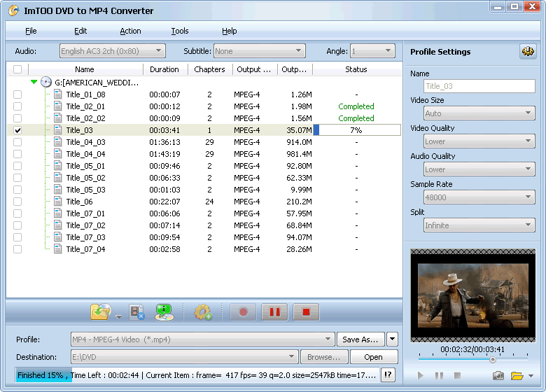This screenshot has width=546, height=392.
Task: Check the Title_06 checkbox
Action: coord(17,202)
